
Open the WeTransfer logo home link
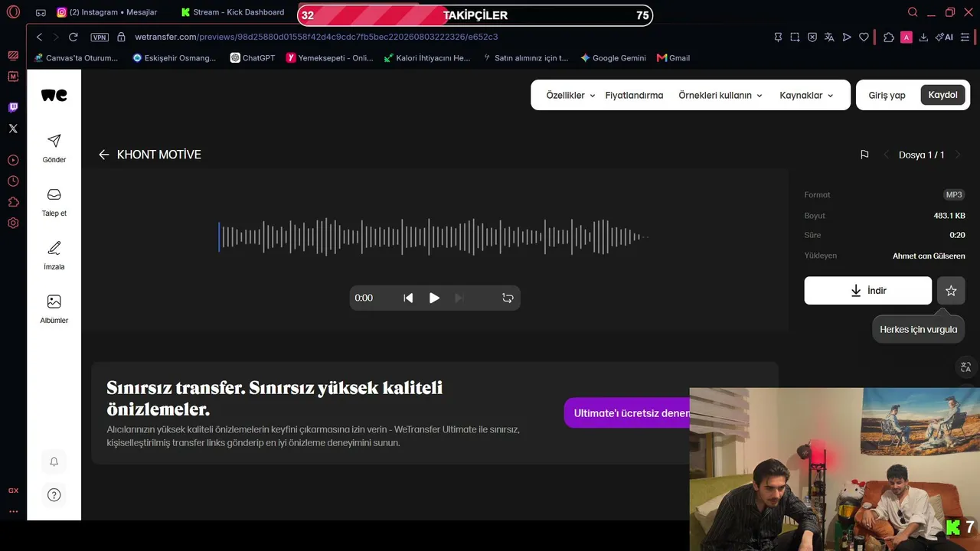click(54, 95)
